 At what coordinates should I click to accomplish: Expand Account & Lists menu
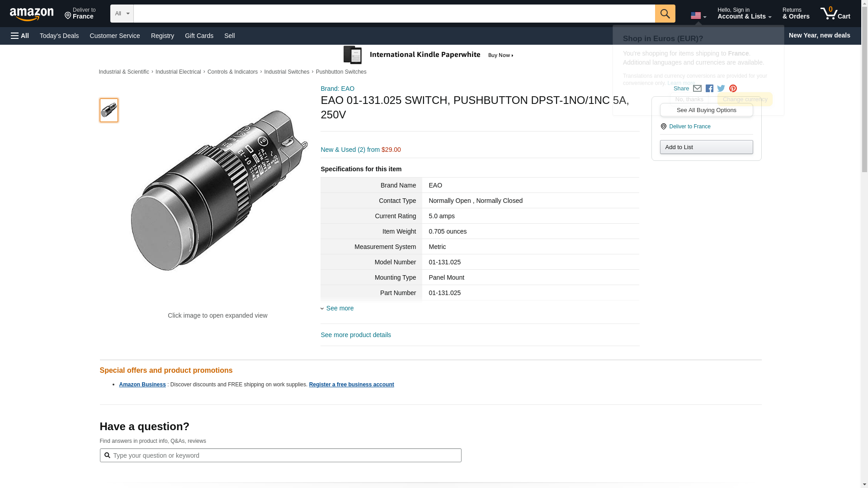744,14
